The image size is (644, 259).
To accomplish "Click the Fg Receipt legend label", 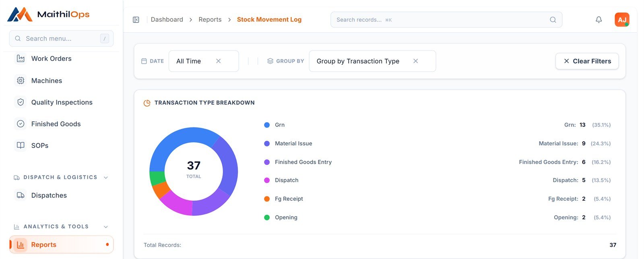I will [289, 199].
